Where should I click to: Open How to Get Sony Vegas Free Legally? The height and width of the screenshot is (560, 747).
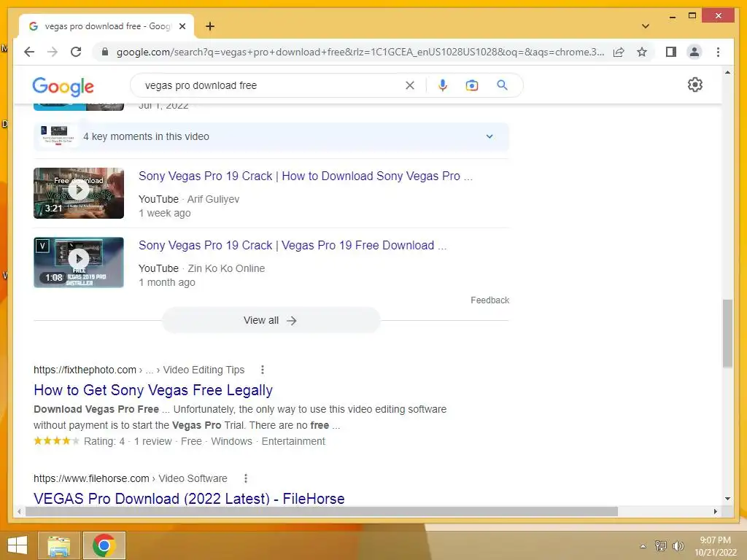point(153,390)
